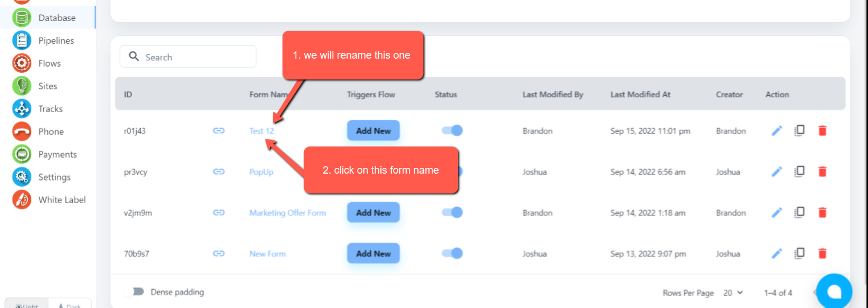This screenshot has width=868, height=308.
Task: Open the Rows Per Page dropdown
Action: (x=734, y=293)
